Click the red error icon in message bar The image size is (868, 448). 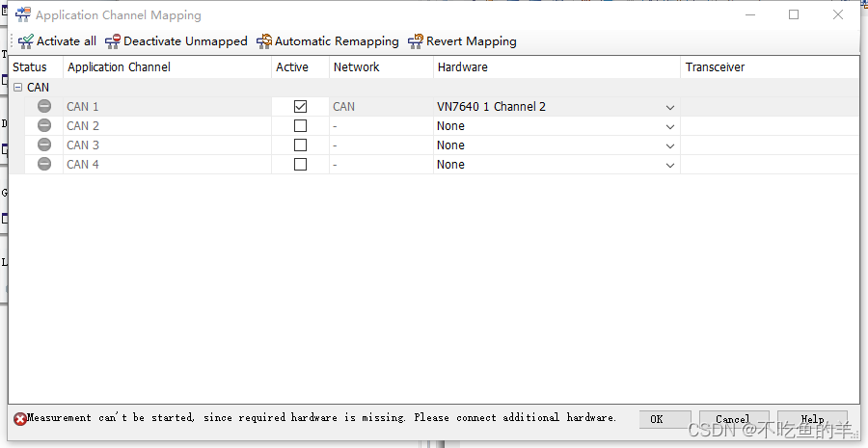(20, 419)
